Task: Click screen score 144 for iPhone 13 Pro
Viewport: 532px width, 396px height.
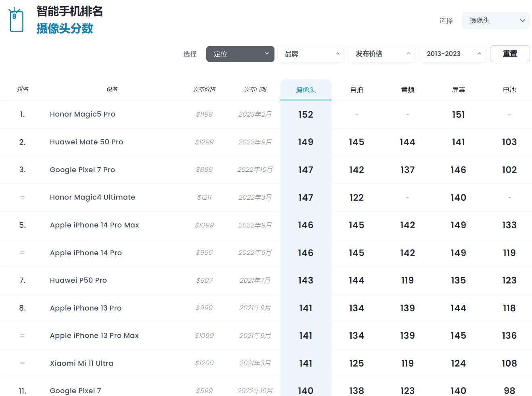Action: coord(459,308)
